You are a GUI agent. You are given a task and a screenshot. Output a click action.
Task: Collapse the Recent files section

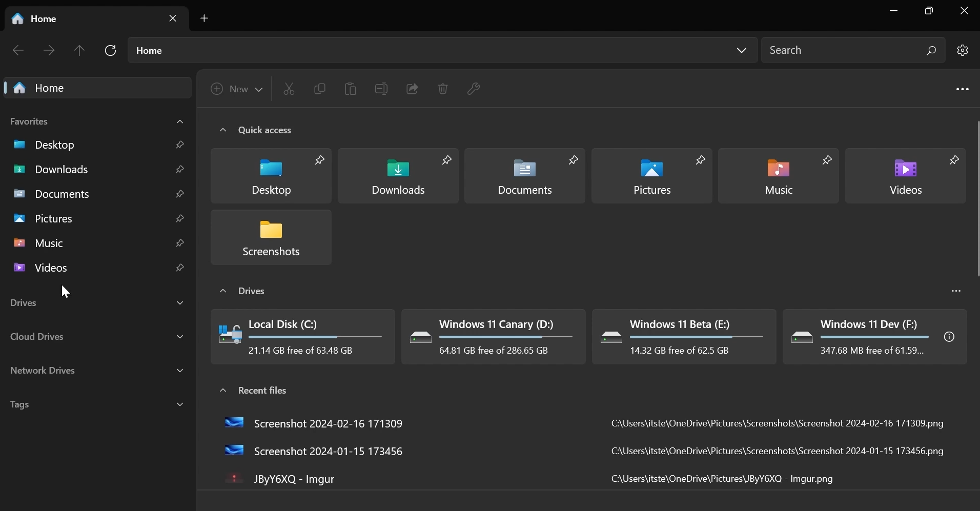223,391
